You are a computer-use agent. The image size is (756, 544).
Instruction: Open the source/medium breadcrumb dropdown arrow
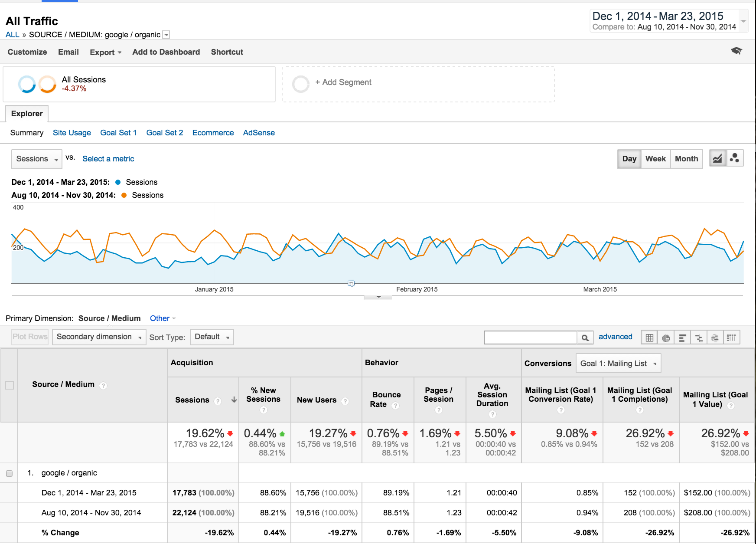click(166, 35)
